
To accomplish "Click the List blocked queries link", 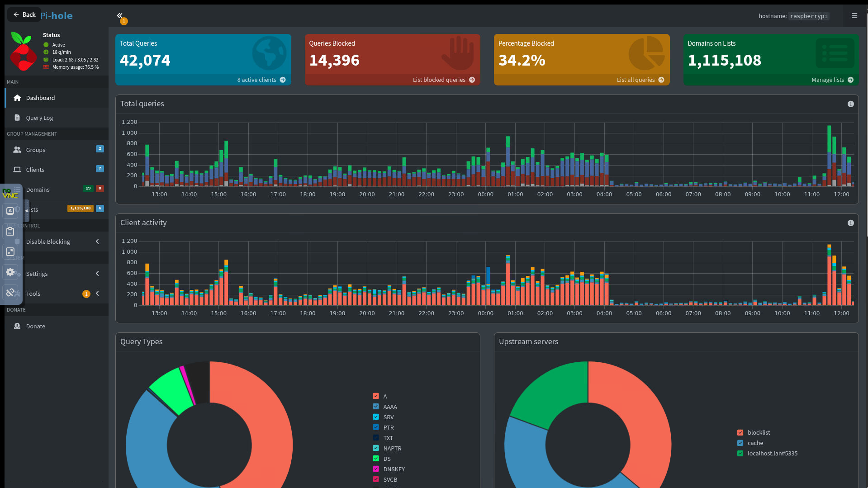I will 443,80.
